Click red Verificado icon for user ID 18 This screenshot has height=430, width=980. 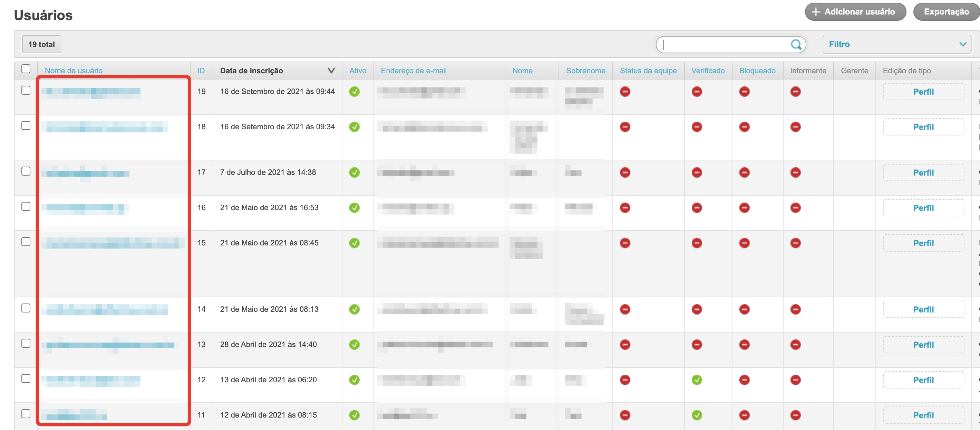(x=697, y=127)
